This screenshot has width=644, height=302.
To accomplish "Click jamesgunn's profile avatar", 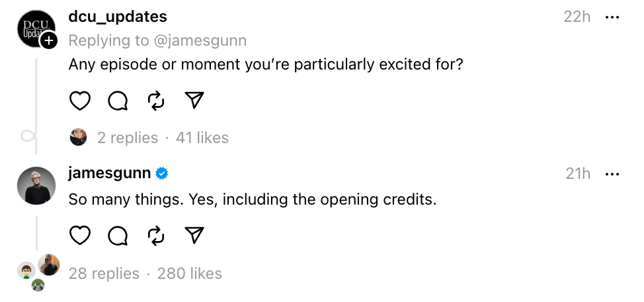I will pos(36,186).
